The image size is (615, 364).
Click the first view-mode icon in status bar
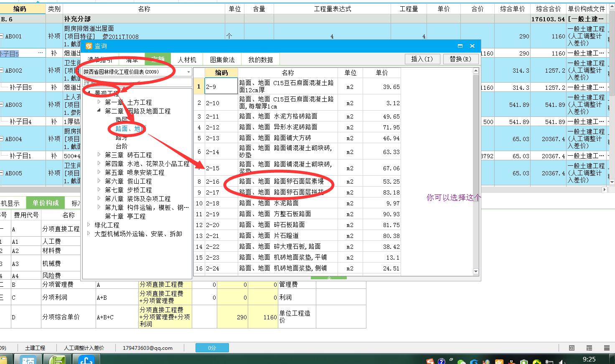point(572,348)
